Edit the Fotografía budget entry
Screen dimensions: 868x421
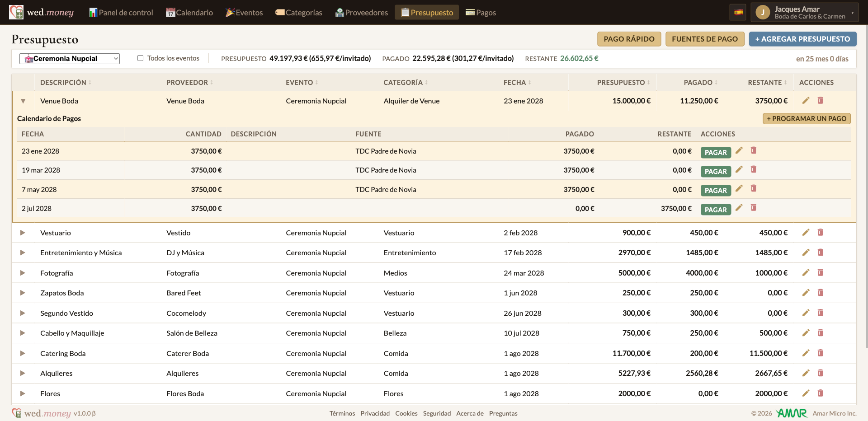pos(806,272)
